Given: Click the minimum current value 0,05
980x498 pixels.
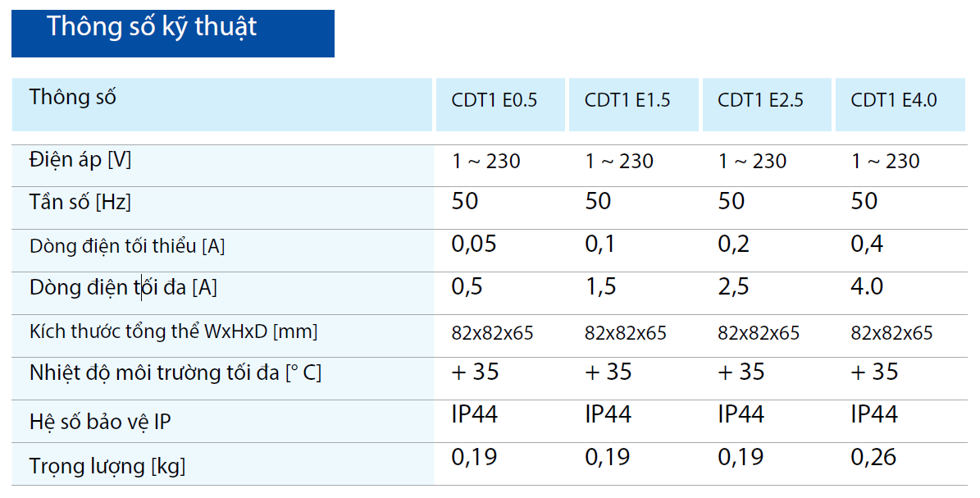Looking at the screenshot, I should tap(474, 244).
